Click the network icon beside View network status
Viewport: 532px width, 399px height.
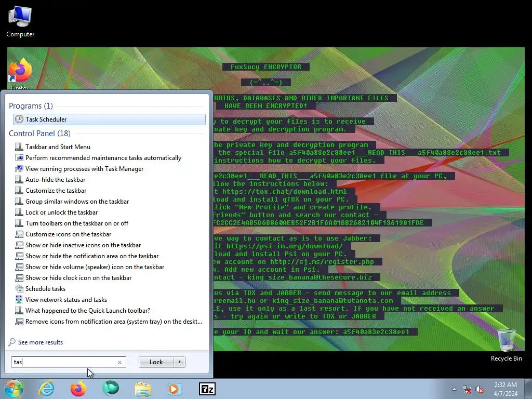pos(19,299)
